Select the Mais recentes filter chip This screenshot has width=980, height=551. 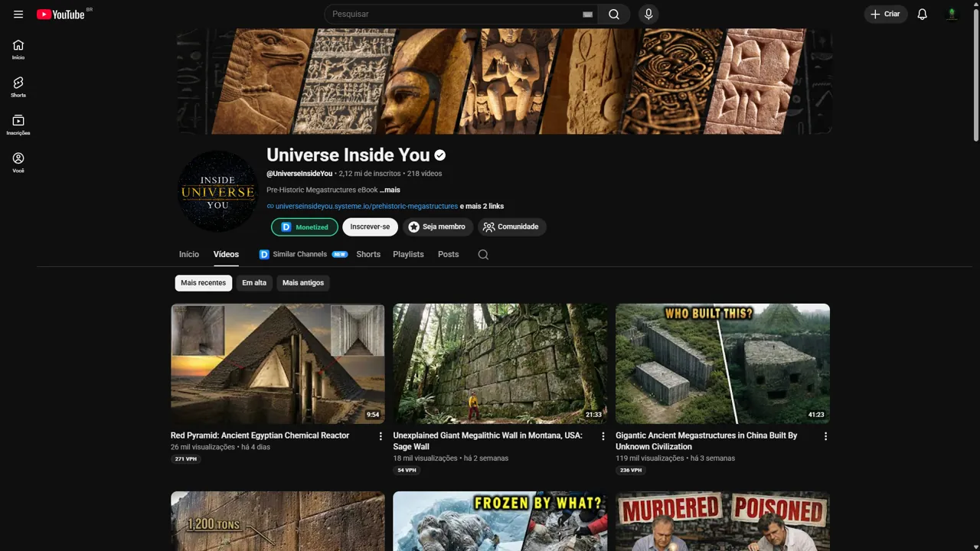[204, 282]
